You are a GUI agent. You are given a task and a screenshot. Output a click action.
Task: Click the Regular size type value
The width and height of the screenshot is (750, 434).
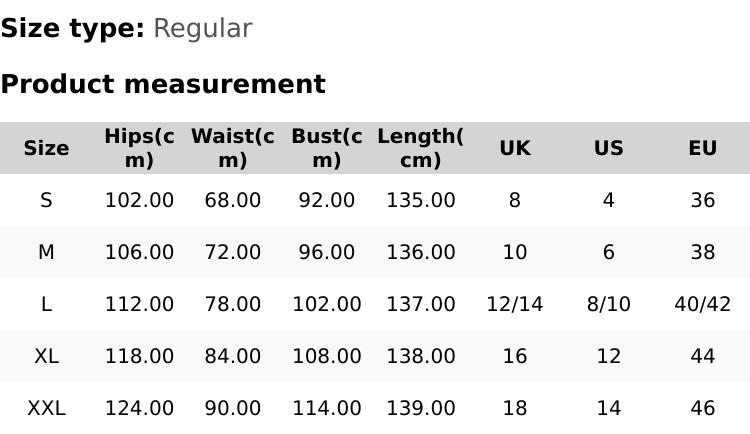point(202,28)
